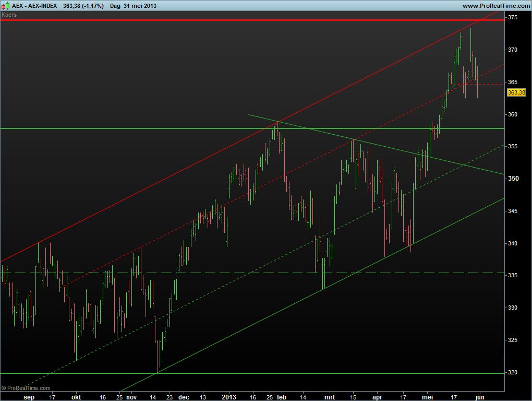This screenshot has width=532, height=401.
Task: Click the ProRealTime.com copyright watermark
Action: click(x=26, y=388)
